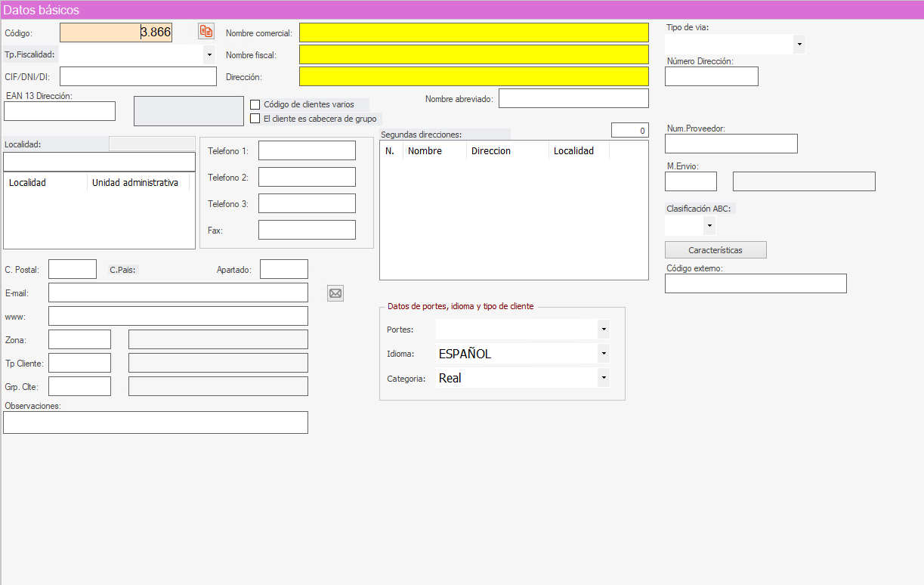This screenshot has width=924, height=585.
Task: Focus the yellow Nombre fiscal field
Action: point(474,54)
